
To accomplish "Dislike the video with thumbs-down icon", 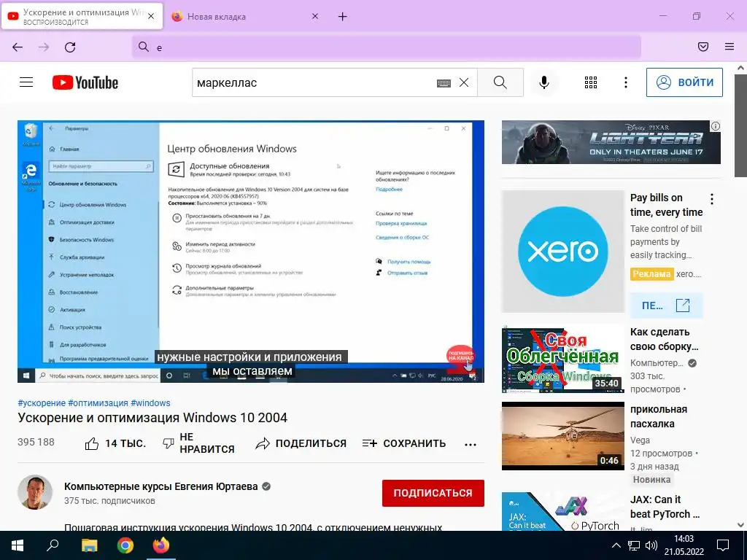I will [169, 444].
